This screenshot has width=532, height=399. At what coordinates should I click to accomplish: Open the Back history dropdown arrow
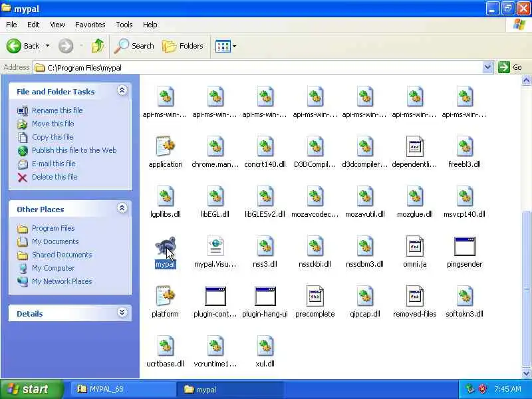(x=47, y=46)
